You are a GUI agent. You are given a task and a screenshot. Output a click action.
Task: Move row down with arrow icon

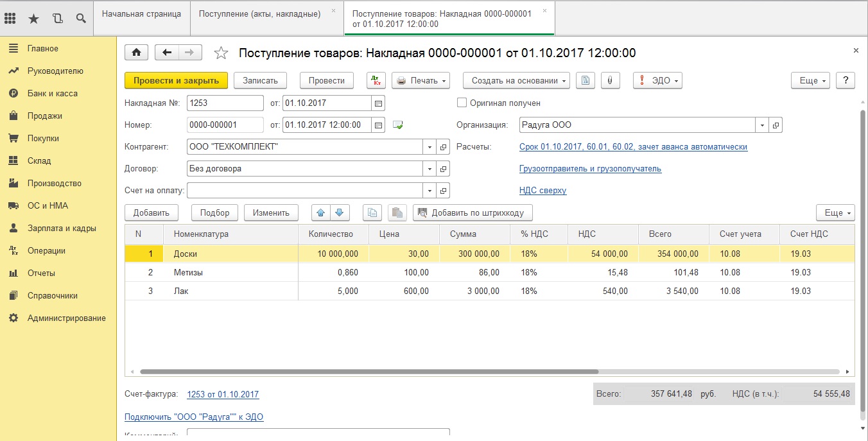click(x=340, y=212)
